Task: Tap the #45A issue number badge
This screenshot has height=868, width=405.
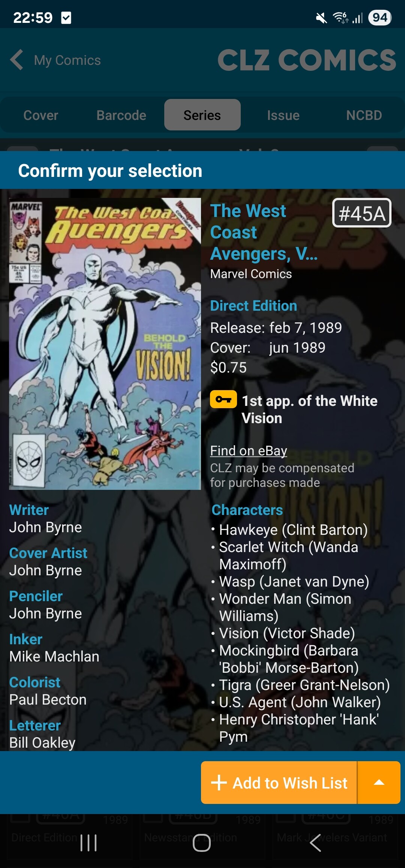Action: [362, 213]
